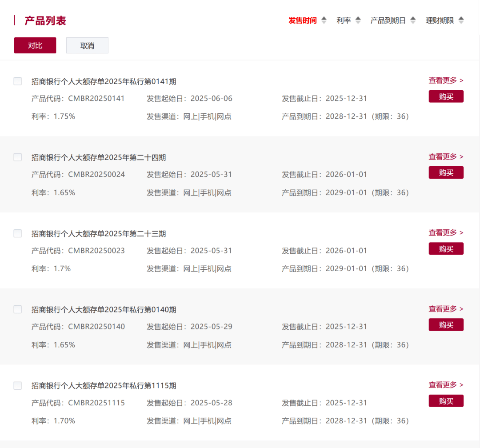
Task: View 查看更多 for 第二十三期
Action: tap(446, 233)
